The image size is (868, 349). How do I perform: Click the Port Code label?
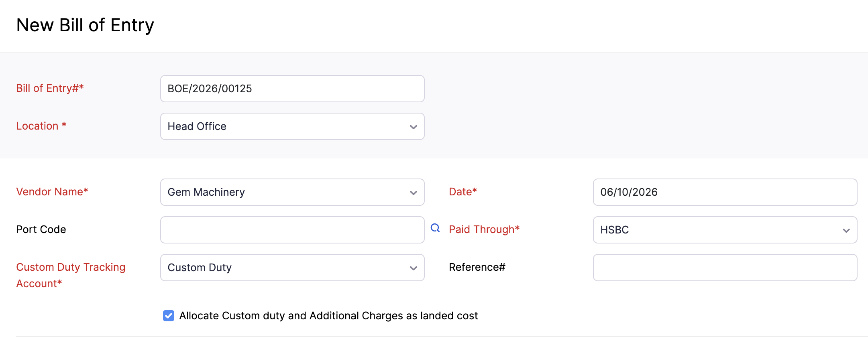pyautogui.click(x=41, y=229)
